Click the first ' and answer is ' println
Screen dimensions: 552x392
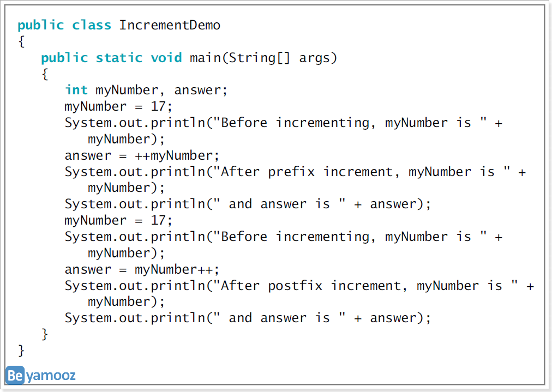[x=248, y=204]
